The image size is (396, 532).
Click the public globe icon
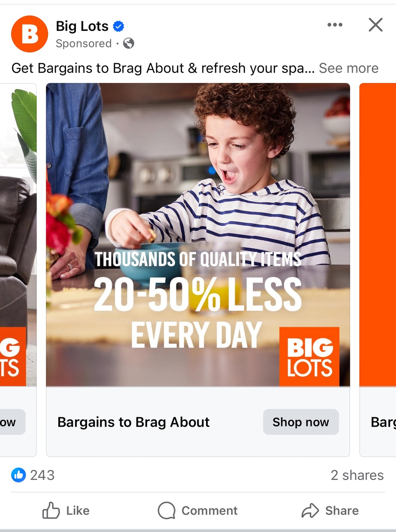tap(129, 43)
